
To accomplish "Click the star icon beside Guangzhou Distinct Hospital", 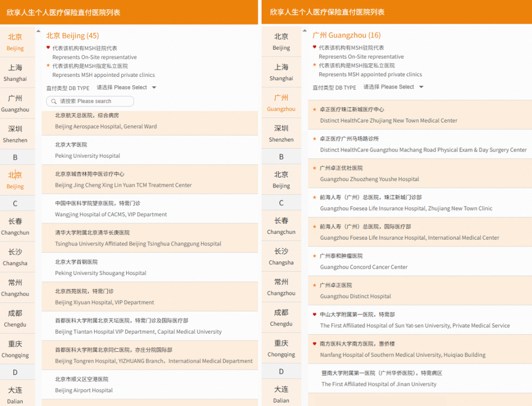I will coord(315,285).
